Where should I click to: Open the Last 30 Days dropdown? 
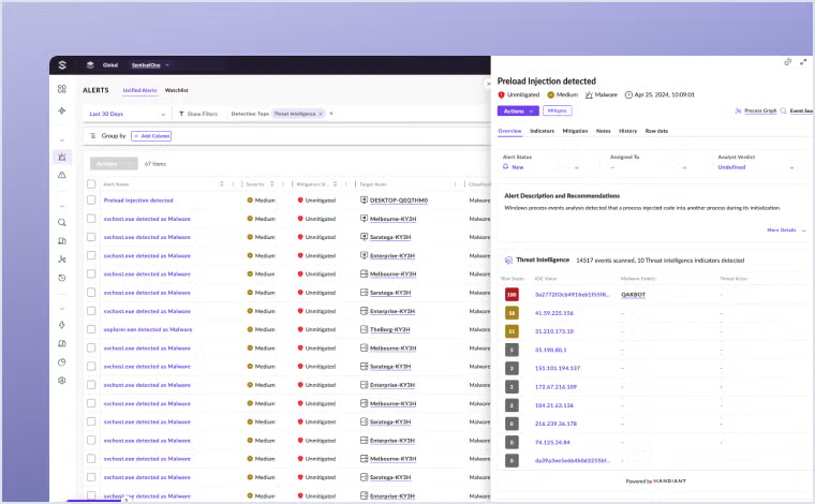[x=127, y=114]
